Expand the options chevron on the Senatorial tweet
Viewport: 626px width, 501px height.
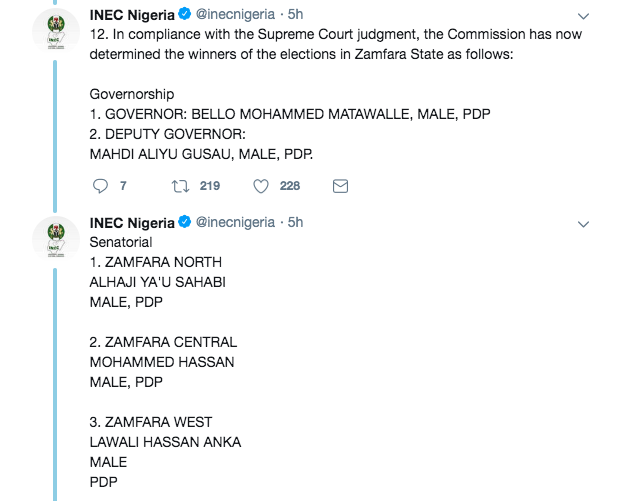pyautogui.click(x=583, y=224)
